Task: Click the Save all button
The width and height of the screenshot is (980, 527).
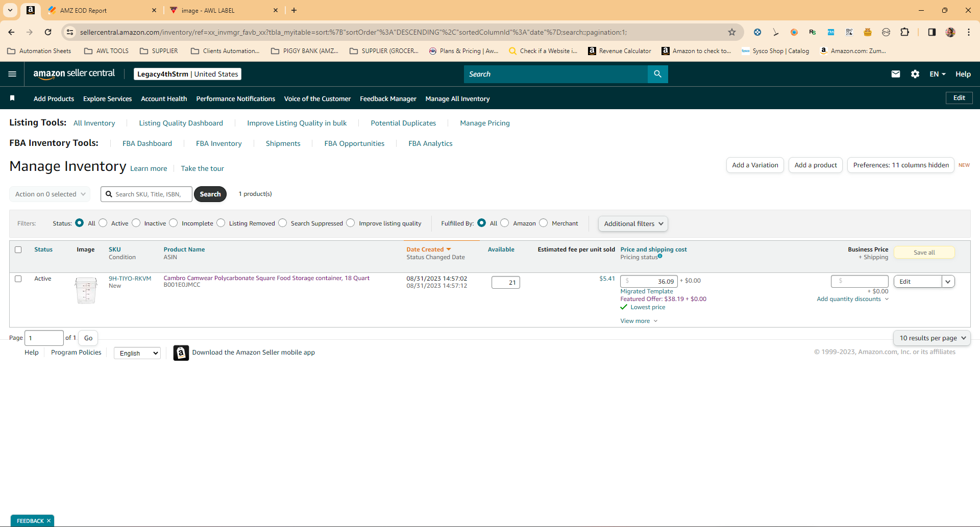Action: (924, 253)
